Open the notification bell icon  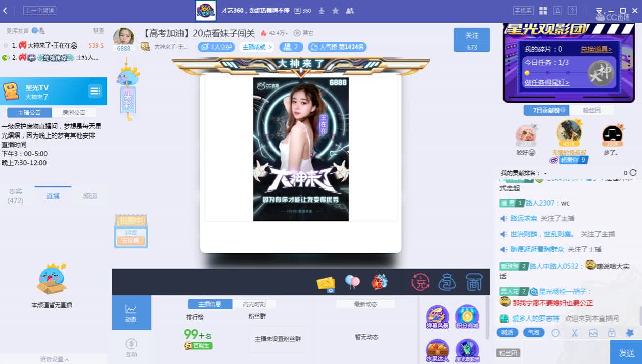pyautogui.click(x=558, y=11)
